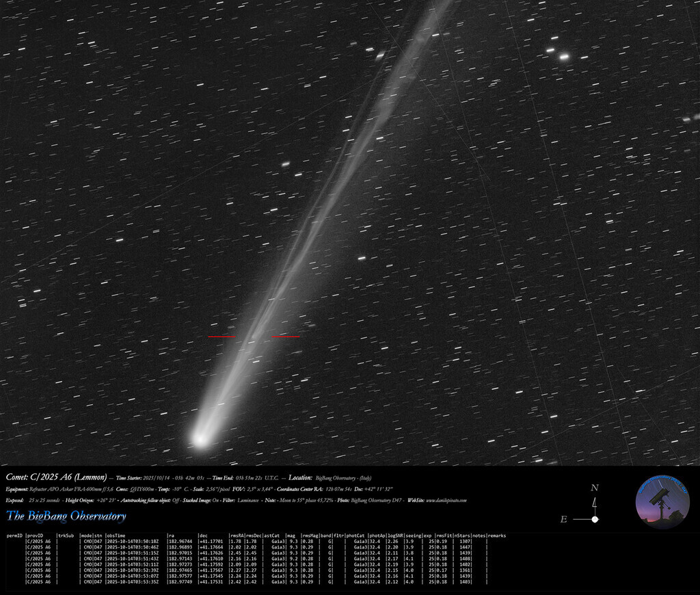Click The BigBang Observatory blue title
The width and height of the screenshot is (700, 595).
(66, 516)
